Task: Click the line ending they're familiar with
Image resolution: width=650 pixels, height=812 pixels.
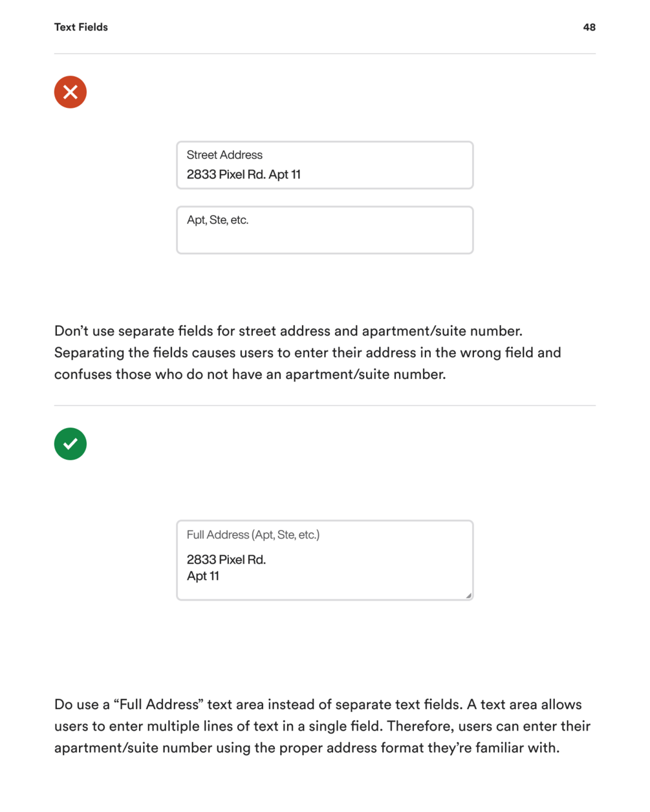Action: 307,748
